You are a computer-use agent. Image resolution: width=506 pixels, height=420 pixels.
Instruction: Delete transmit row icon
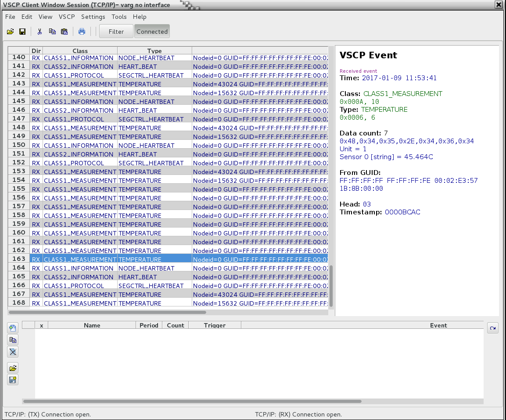pos(13,352)
